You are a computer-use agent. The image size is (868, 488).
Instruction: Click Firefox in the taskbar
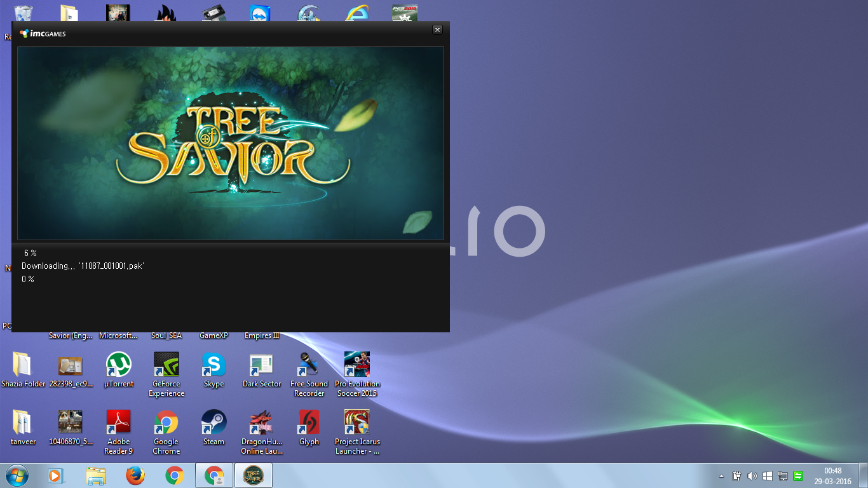[135, 475]
